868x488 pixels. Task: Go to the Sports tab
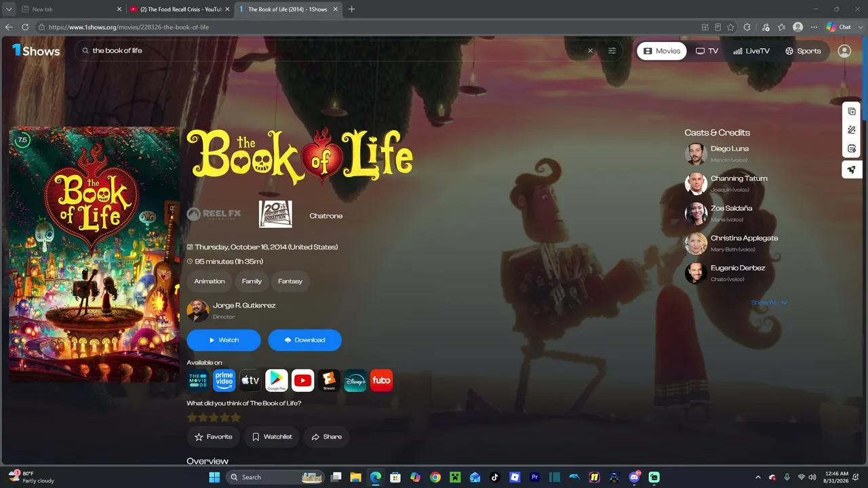pyautogui.click(x=803, y=51)
